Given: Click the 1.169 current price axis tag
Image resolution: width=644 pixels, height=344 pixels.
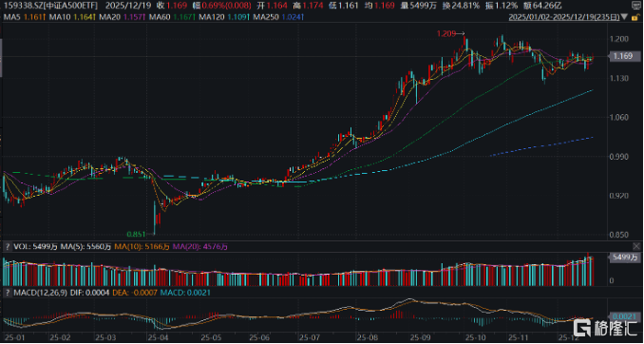Looking at the screenshot, I should (624, 57).
